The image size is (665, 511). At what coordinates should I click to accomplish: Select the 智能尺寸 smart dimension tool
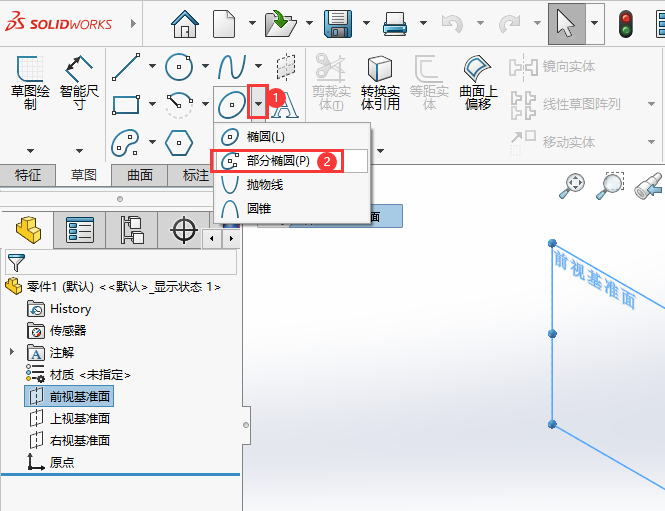[x=79, y=82]
